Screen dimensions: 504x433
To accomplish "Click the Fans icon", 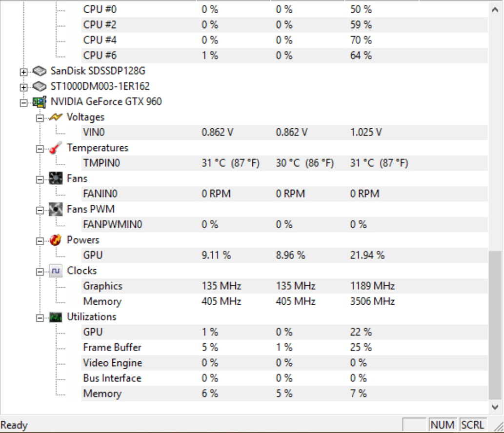I will point(56,178).
